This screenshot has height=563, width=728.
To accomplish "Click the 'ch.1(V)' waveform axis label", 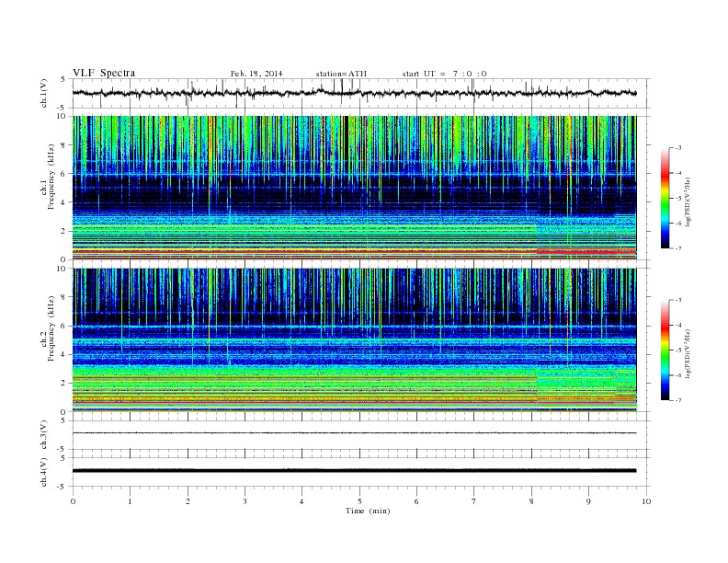I will tap(43, 93).
